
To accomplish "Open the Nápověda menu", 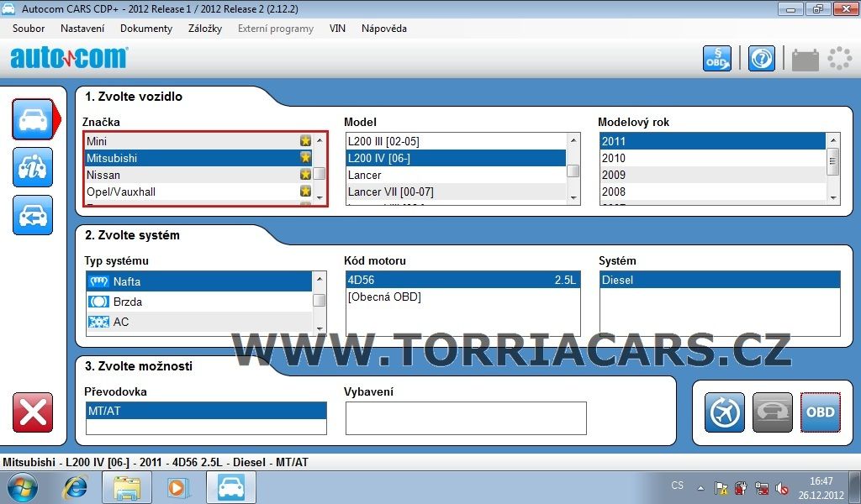I will (383, 29).
